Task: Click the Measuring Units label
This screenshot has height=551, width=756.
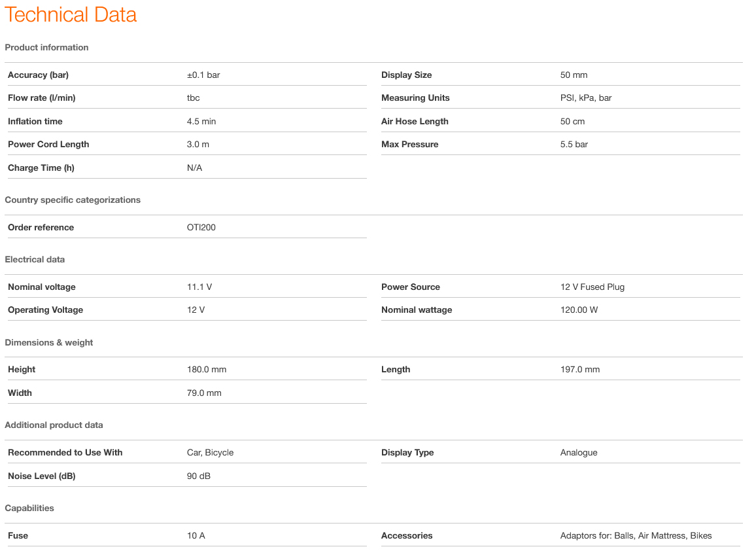Action: click(415, 98)
